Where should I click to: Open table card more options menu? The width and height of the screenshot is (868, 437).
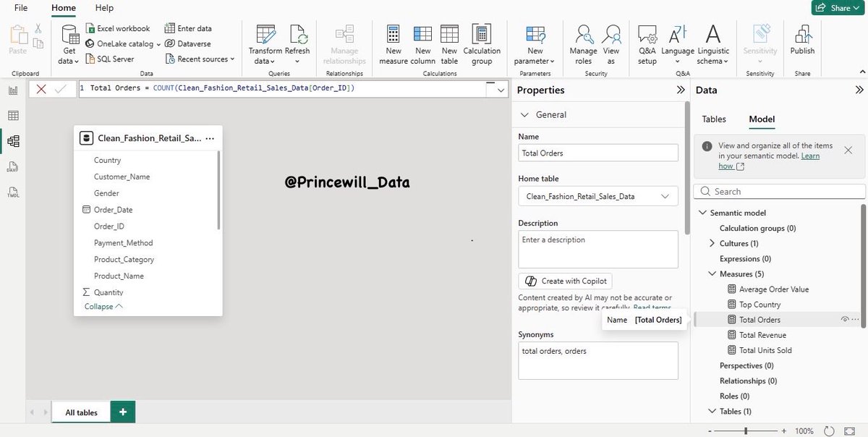[x=210, y=138]
